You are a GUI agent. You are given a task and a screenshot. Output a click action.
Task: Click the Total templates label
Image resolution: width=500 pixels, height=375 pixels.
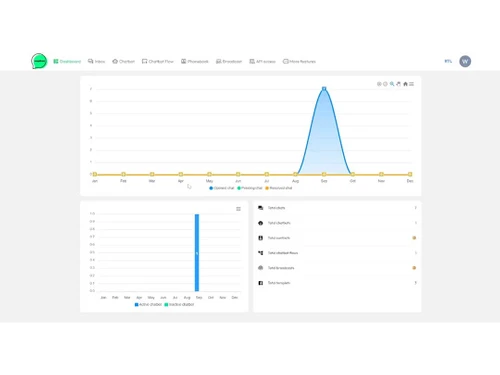tap(279, 283)
